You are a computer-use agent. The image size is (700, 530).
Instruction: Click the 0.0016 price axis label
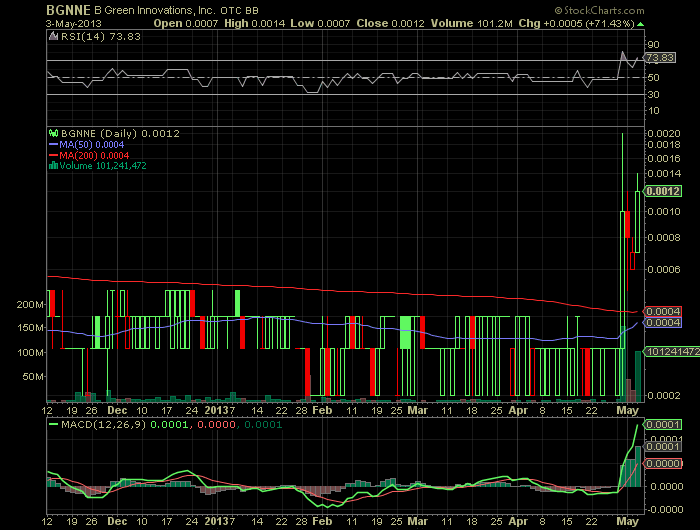664,159
